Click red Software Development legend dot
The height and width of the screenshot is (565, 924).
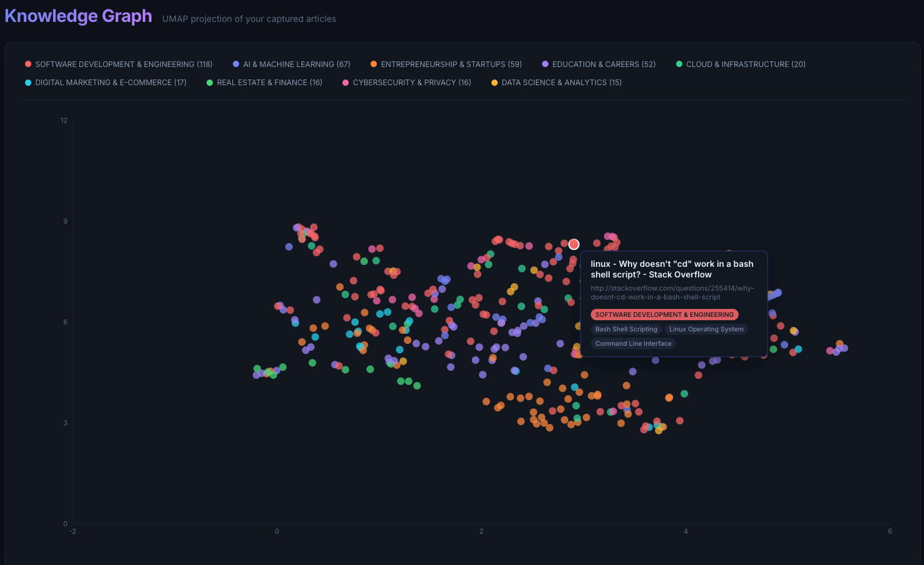(x=28, y=65)
